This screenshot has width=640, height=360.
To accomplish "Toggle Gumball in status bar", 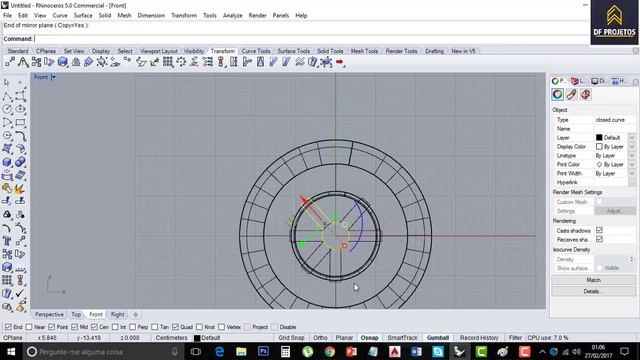I will tap(438, 338).
